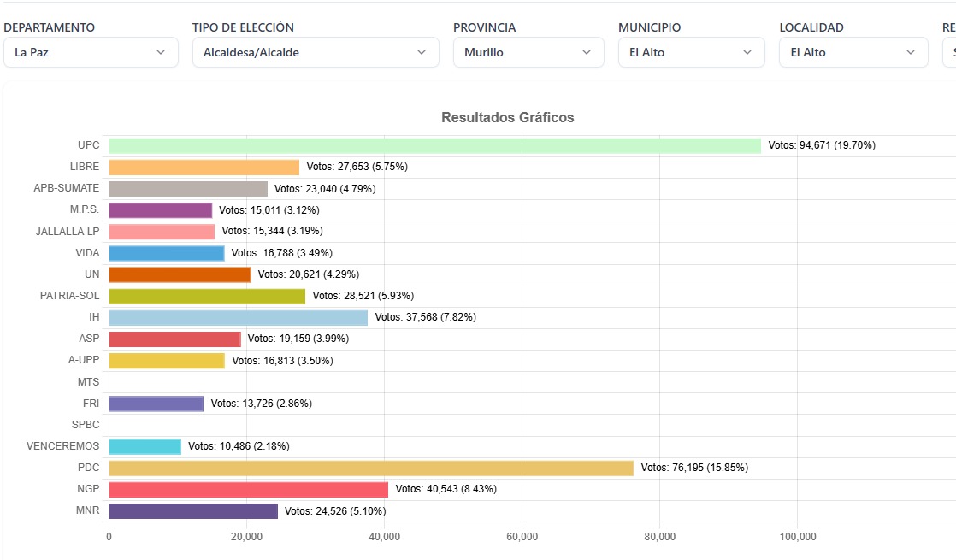The width and height of the screenshot is (956, 560).
Task: Click the light blue IH bar
Action: click(x=238, y=317)
